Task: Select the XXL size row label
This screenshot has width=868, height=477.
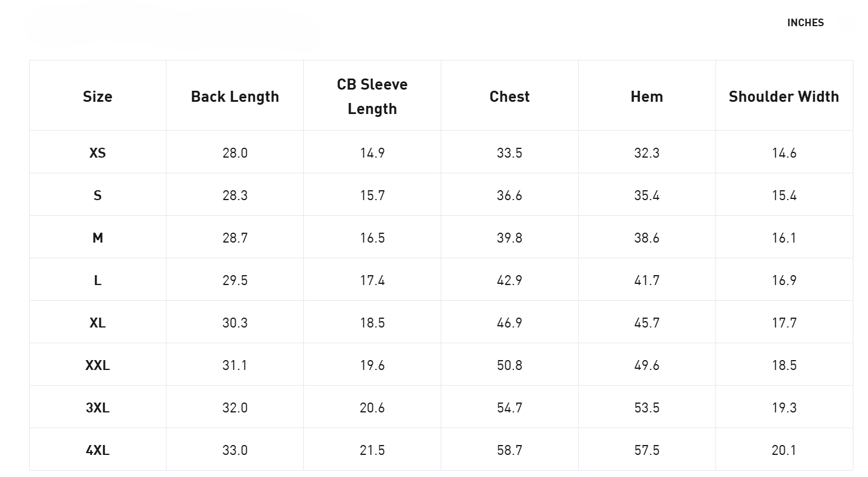Action: tap(98, 365)
